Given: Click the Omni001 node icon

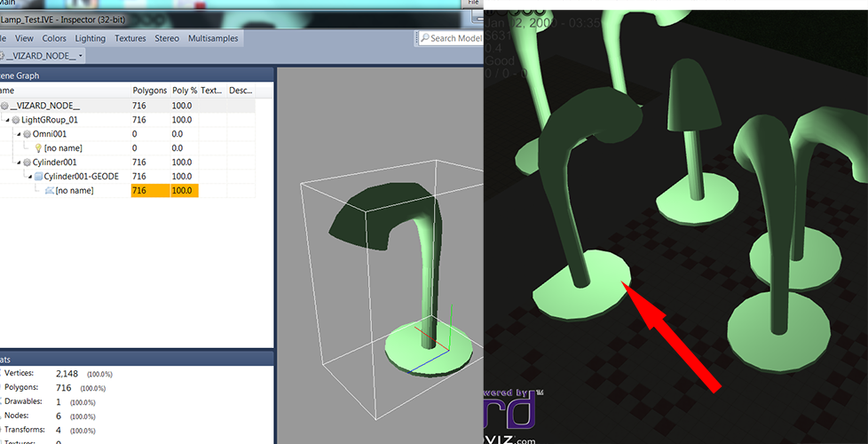Looking at the screenshot, I should click(26, 134).
